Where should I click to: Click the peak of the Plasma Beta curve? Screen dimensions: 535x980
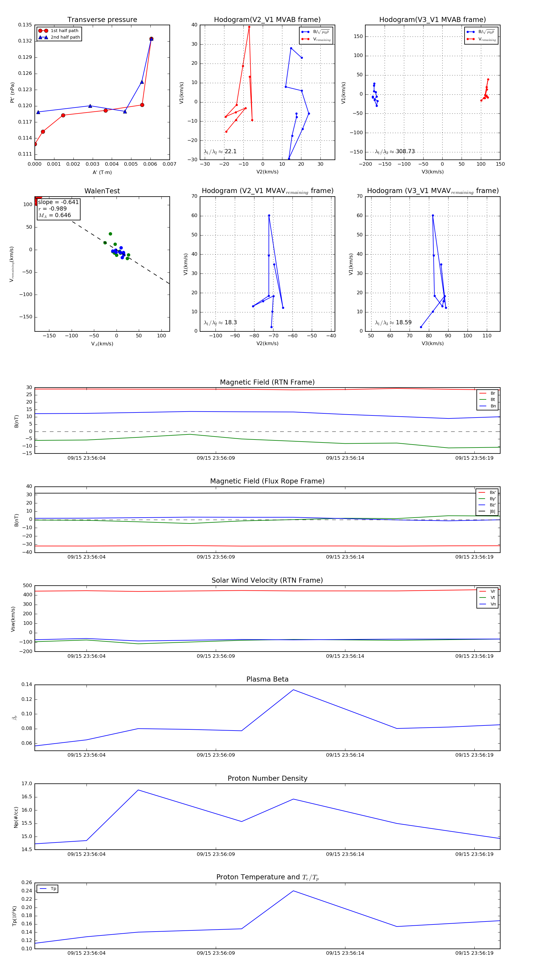pyautogui.click(x=293, y=690)
